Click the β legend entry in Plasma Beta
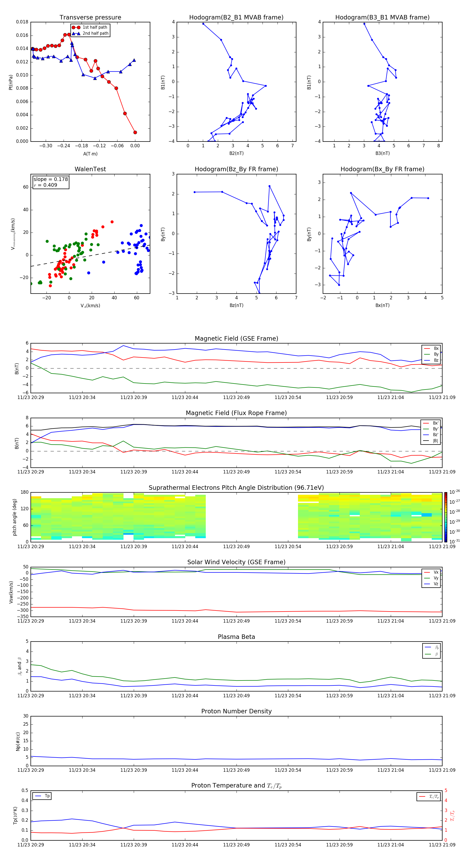This screenshot has width=473, height=868. [x=431, y=654]
